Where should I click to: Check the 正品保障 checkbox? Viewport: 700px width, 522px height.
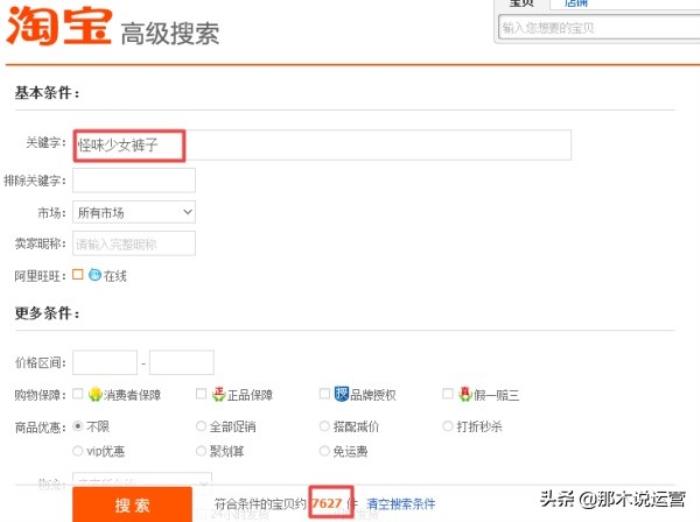201,395
